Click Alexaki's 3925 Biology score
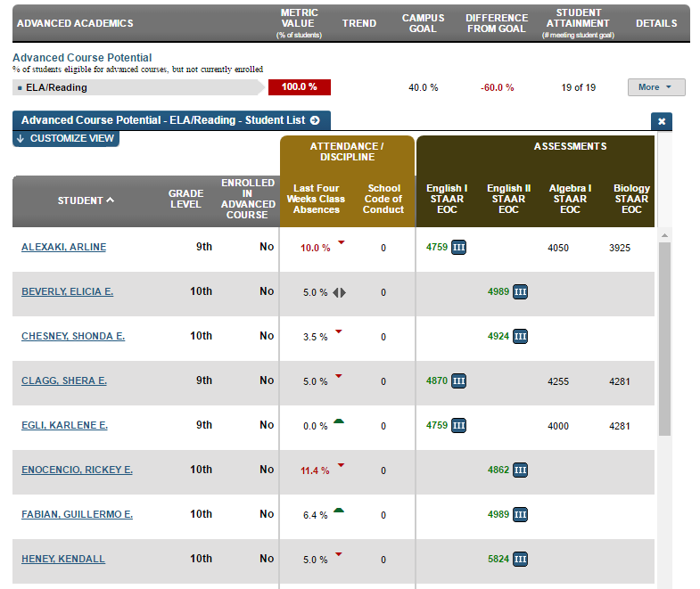The image size is (700, 589). coord(620,248)
